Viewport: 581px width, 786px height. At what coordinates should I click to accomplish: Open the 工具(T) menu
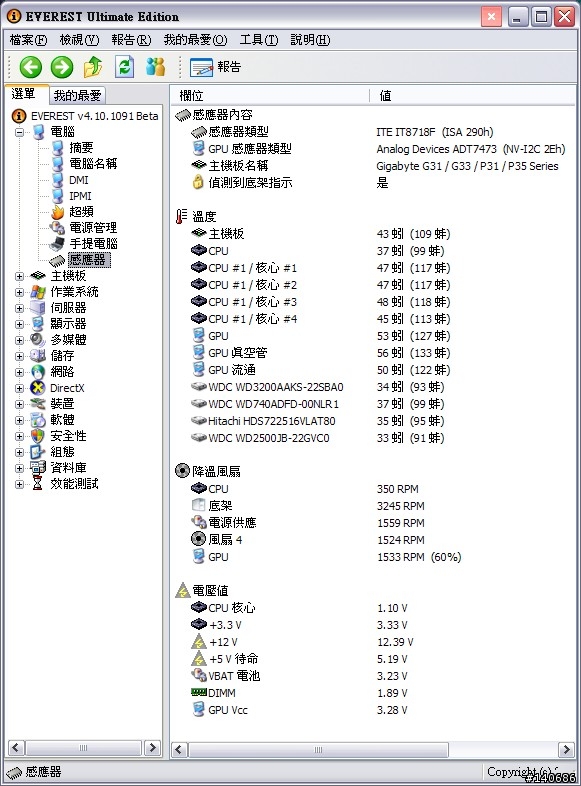(259, 40)
